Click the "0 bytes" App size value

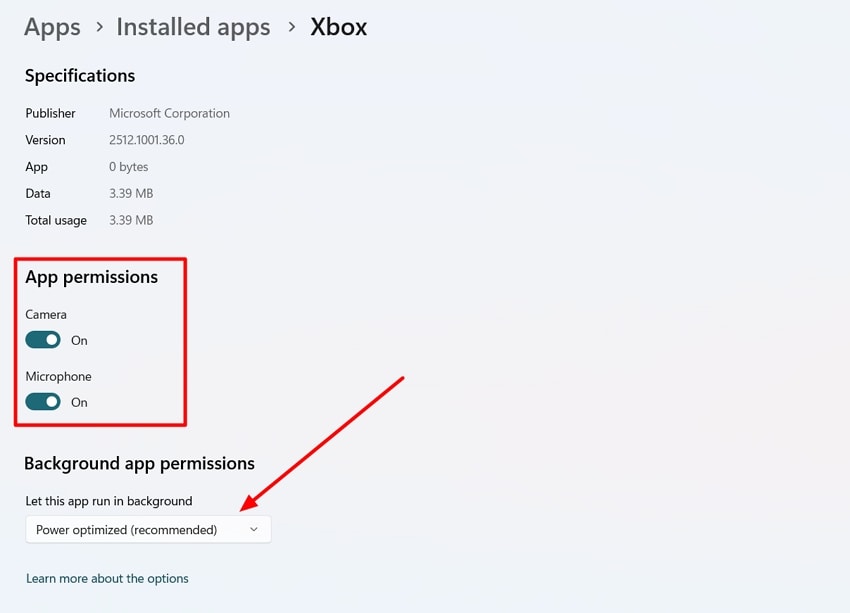128,167
